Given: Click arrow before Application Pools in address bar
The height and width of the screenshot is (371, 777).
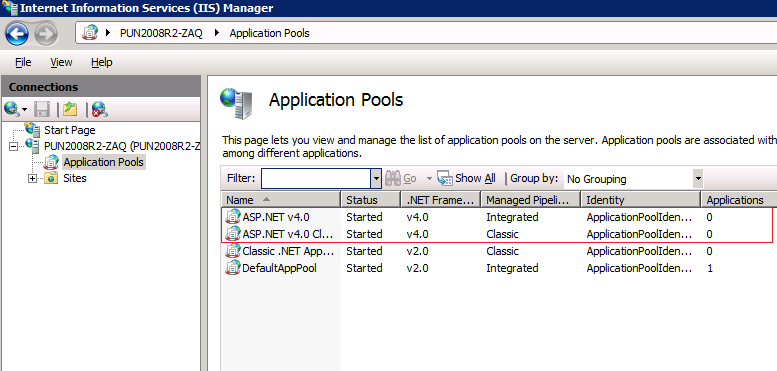Looking at the screenshot, I should click(x=217, y=33).
